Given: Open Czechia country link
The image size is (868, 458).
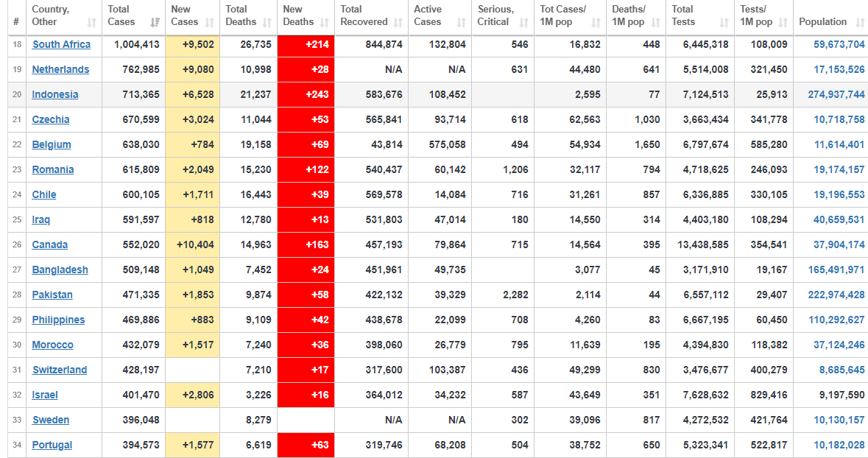Looking at the screenshot, I should click(x=50, y=119).
